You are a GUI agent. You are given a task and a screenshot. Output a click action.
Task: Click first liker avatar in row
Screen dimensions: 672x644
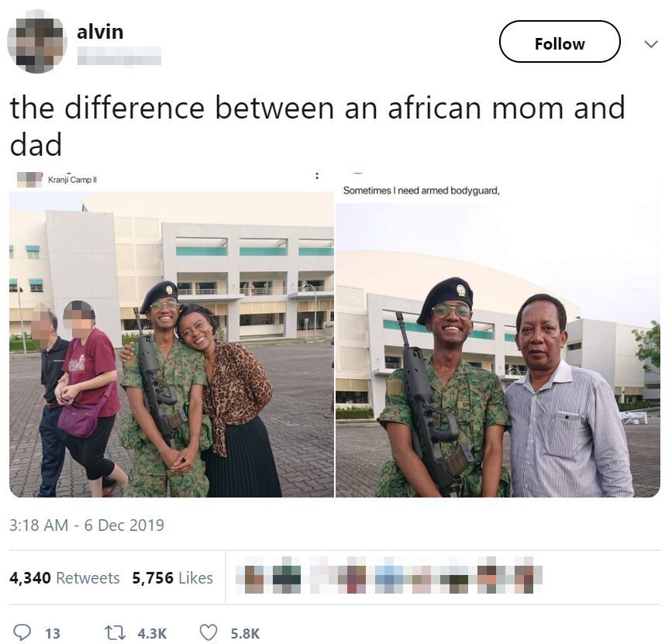click(x=254, y=578)
